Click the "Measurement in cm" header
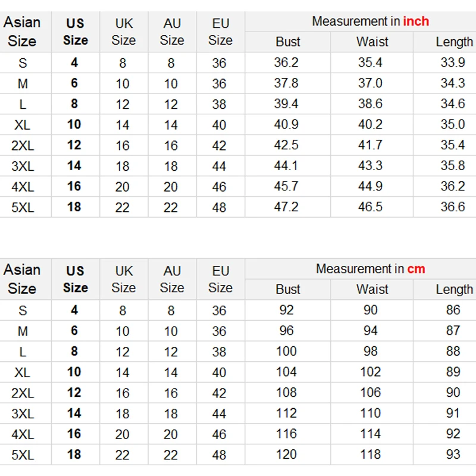 point(370,269)
